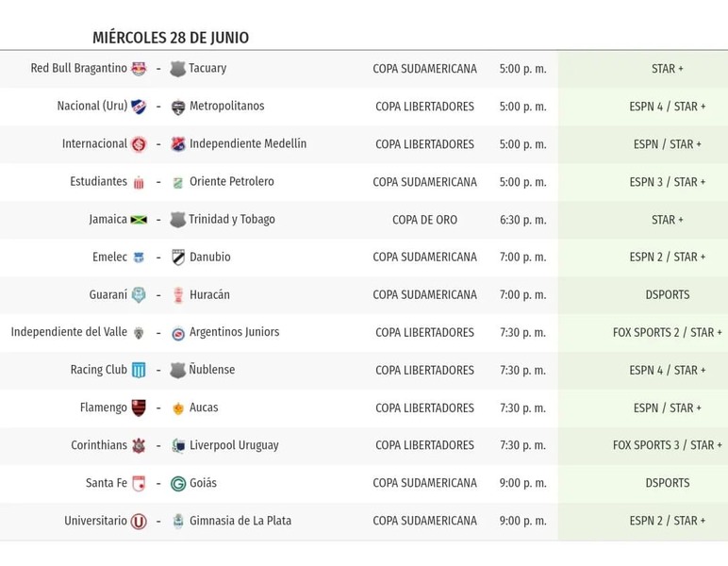Open the Independiente Medellín team link
Screen dimensions: 728x566
click(x=248, y=144)
